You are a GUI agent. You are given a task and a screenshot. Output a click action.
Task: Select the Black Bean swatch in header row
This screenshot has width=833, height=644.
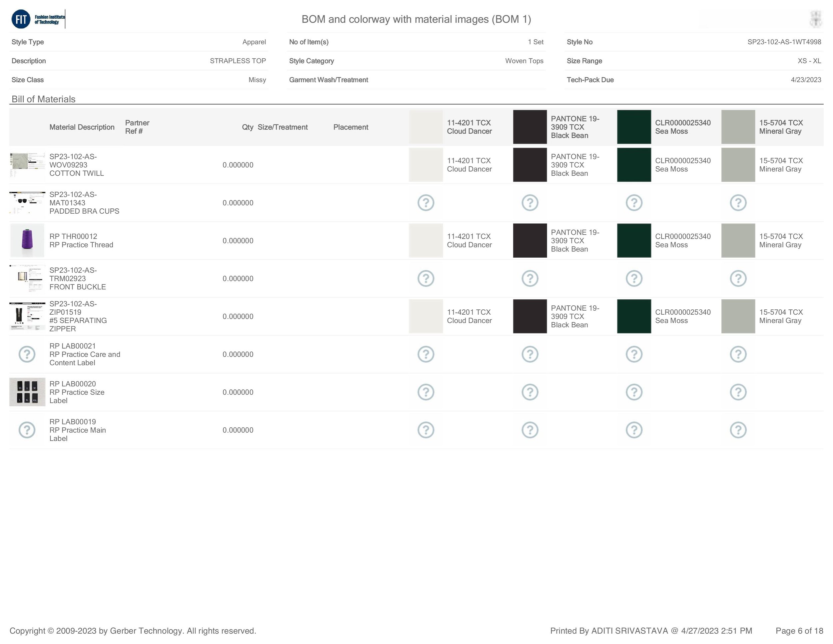click(530, 127)
